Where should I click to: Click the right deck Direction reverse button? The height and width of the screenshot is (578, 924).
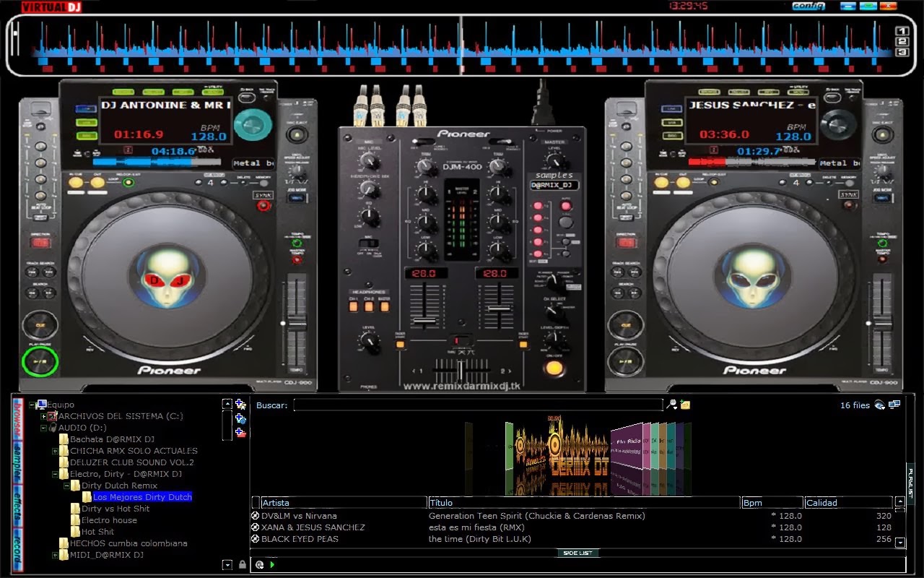626,242
